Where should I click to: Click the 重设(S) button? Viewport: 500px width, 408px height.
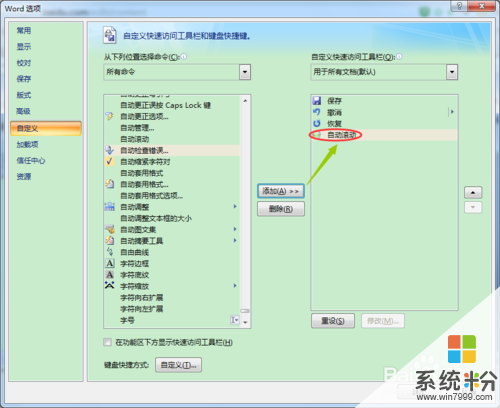pos(333,321)
